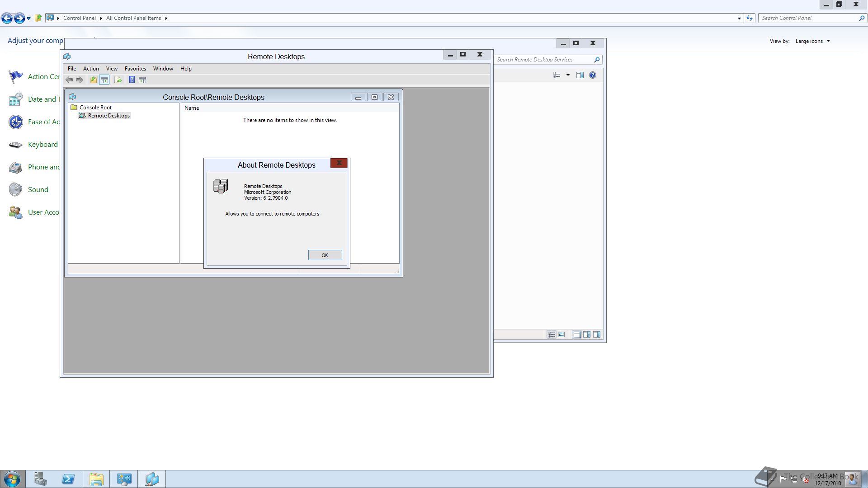Open the Favorites menu
868x488 pixels.
point(135,69)
